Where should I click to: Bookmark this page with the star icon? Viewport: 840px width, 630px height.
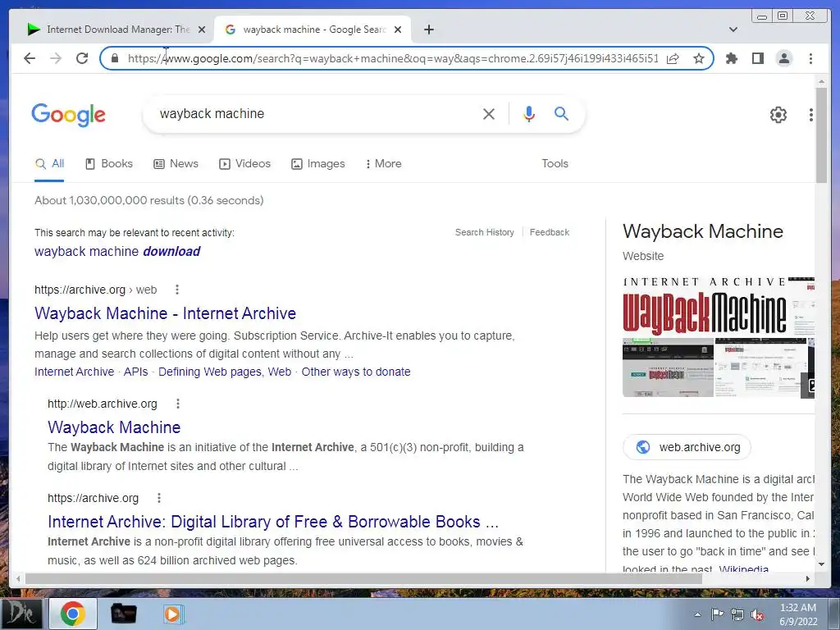click(x=699, y=58)
